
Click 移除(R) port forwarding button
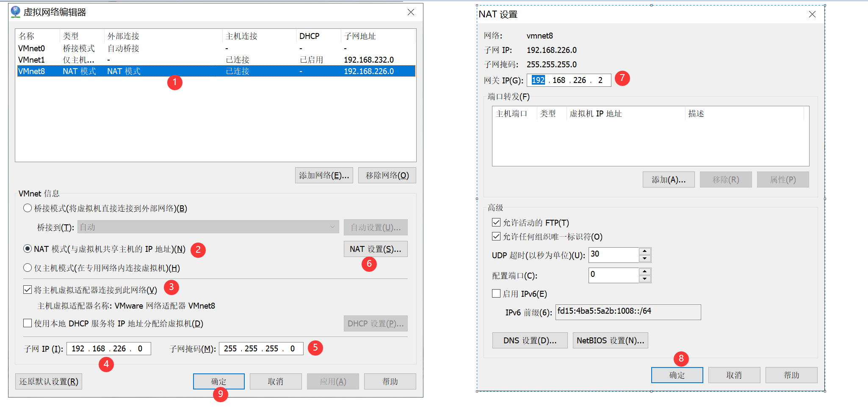[726, 180]
